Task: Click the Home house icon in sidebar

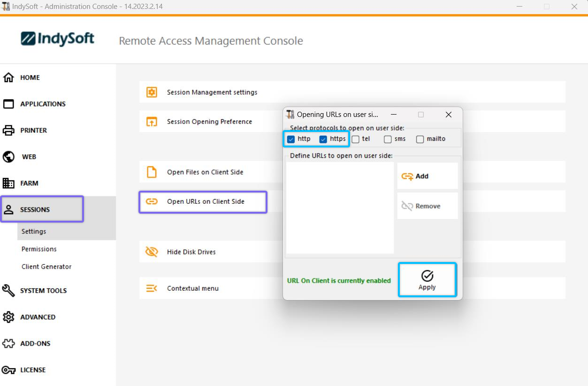Action: tap(8, 77)
